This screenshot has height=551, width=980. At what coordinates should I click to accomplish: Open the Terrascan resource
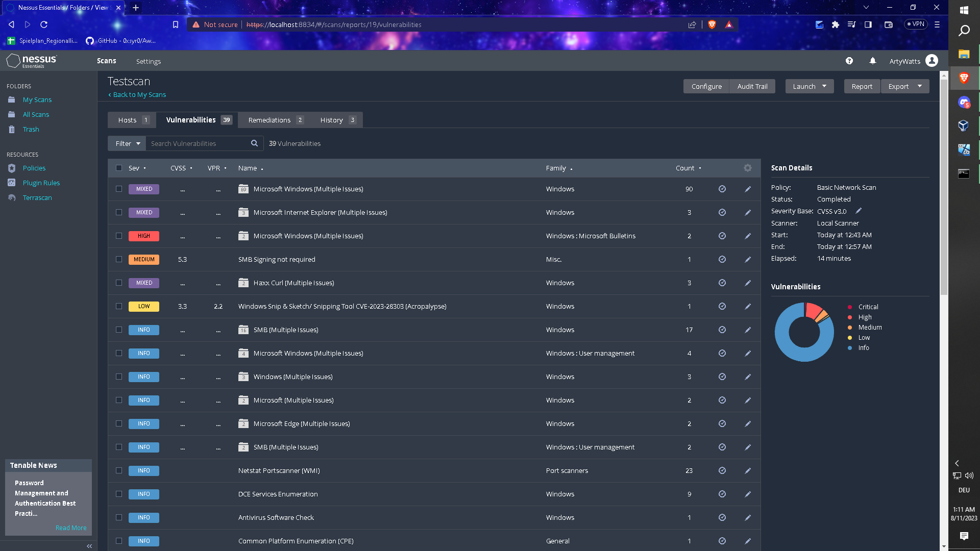click(36, 197)
